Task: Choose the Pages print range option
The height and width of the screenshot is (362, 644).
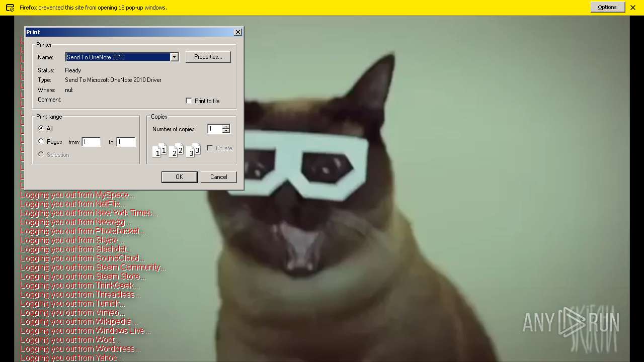Action: click(41, 142)
